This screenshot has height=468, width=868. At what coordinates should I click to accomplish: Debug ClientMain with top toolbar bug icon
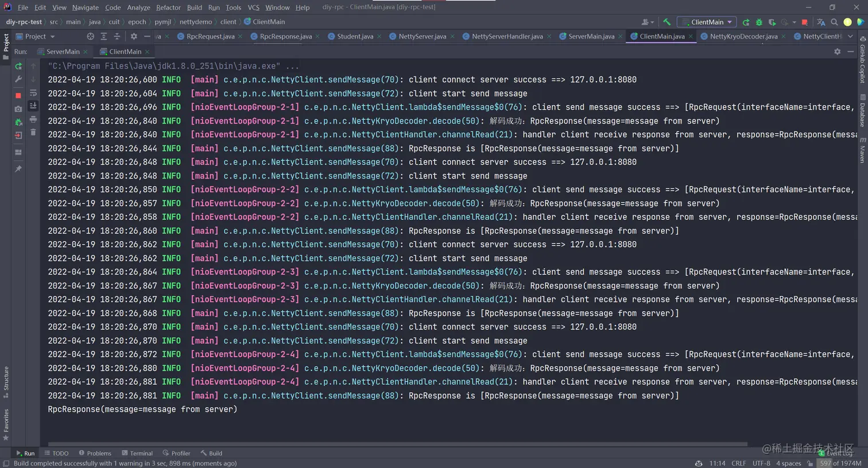(759, 22)
